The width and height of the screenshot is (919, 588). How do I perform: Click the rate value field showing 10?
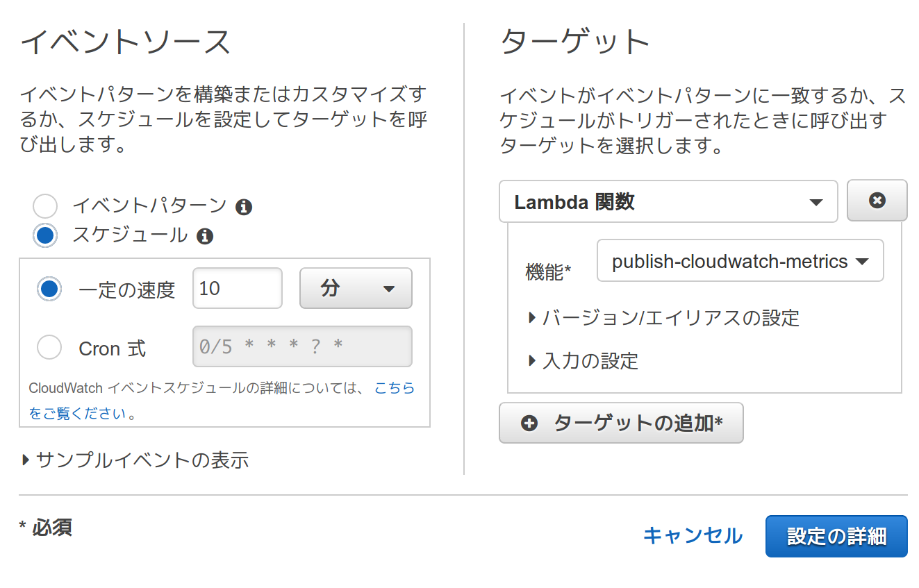[x=237, y=288]
